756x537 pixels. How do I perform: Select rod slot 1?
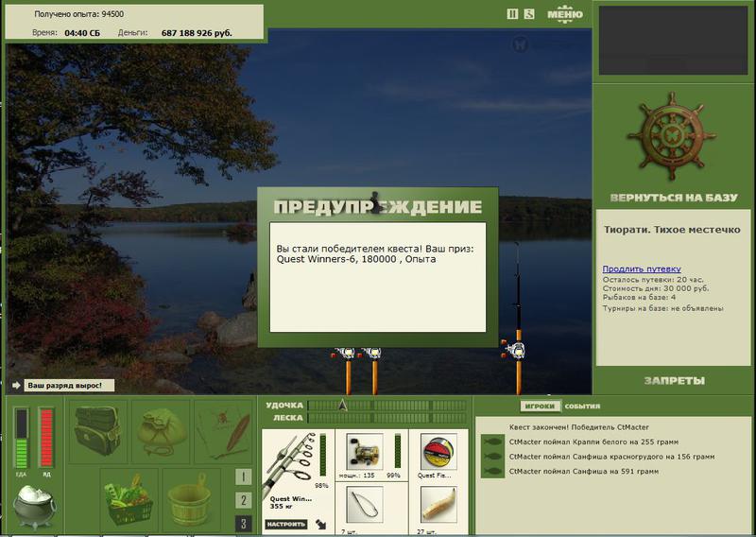244,476
